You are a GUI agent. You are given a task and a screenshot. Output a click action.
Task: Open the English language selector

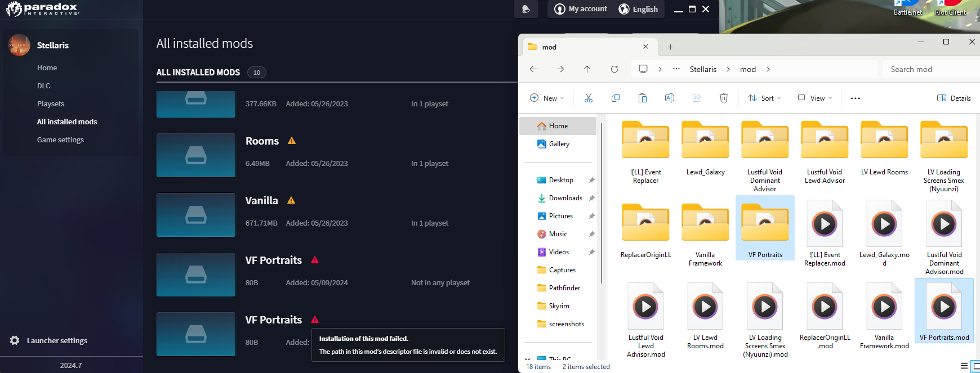(x=638, y=9)
